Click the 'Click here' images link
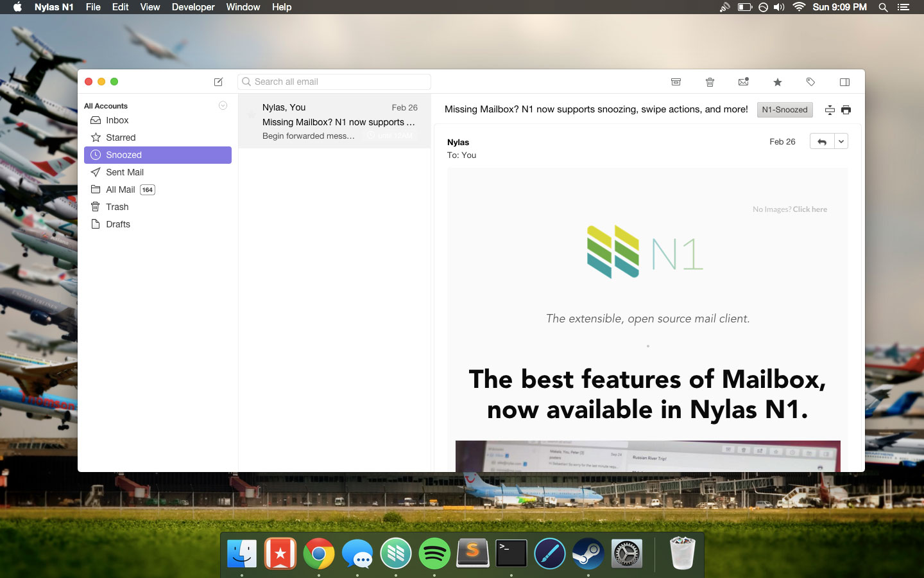Screen dimensions: 924x578 (x=810, y=209)
